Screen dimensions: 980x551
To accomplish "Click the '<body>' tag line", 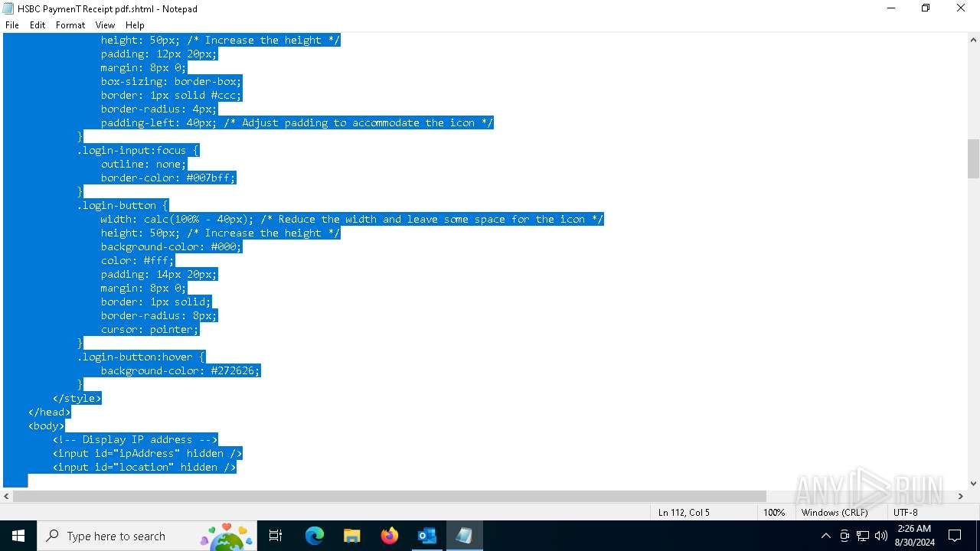I will tap(46, 425).
